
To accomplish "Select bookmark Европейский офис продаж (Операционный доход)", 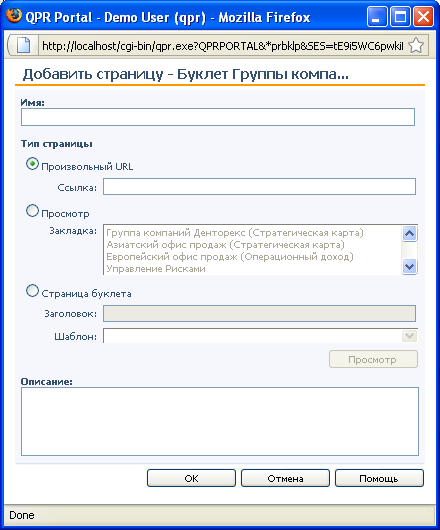I will [x=230, y=257].
